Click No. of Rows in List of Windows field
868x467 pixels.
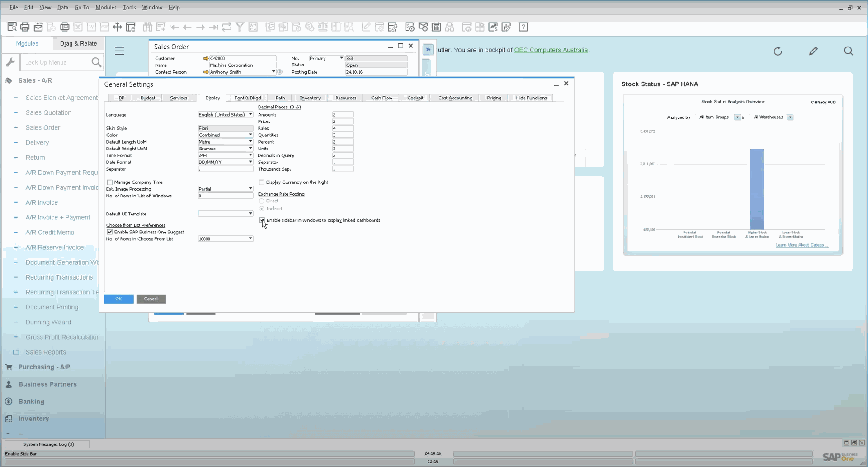226,196
